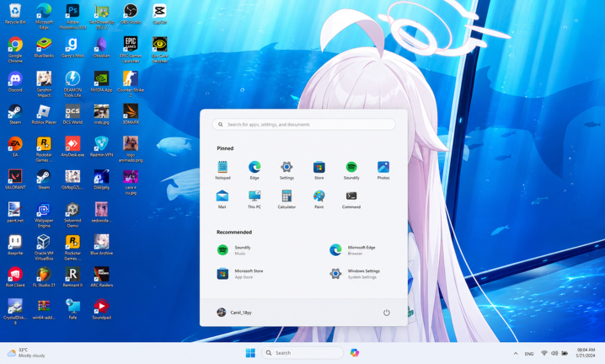Select the DAEMON Tools Lite desktop shortcut

tap(72, 84)
